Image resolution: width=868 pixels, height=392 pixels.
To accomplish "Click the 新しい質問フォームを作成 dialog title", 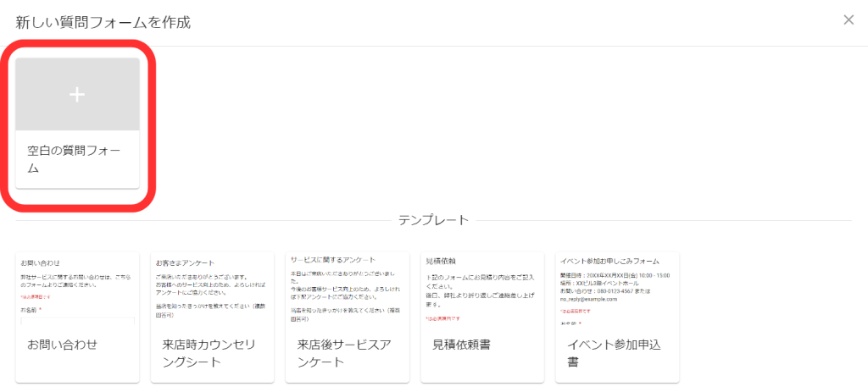I will (103, 22).
